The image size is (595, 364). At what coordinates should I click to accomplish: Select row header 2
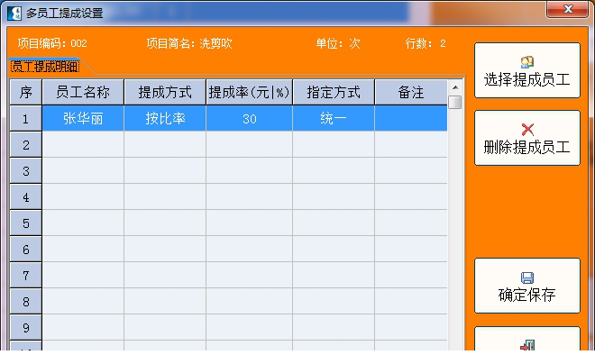pos(26,145)
